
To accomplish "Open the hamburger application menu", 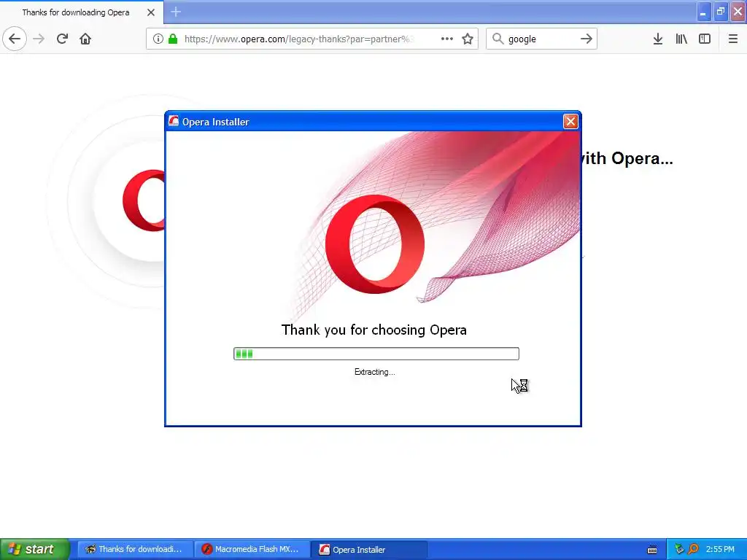I will (x=732, y=39).
